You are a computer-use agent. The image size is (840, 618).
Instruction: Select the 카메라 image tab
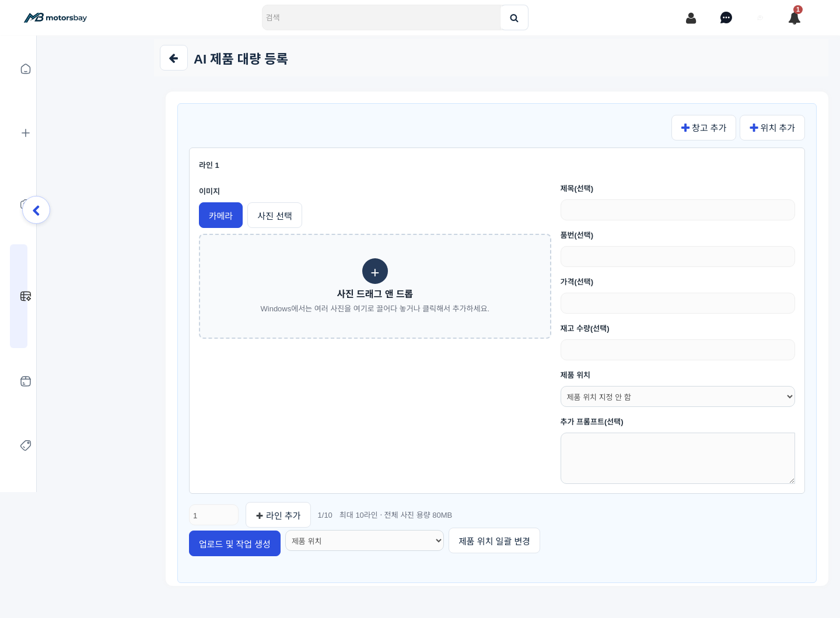point(220,215)
